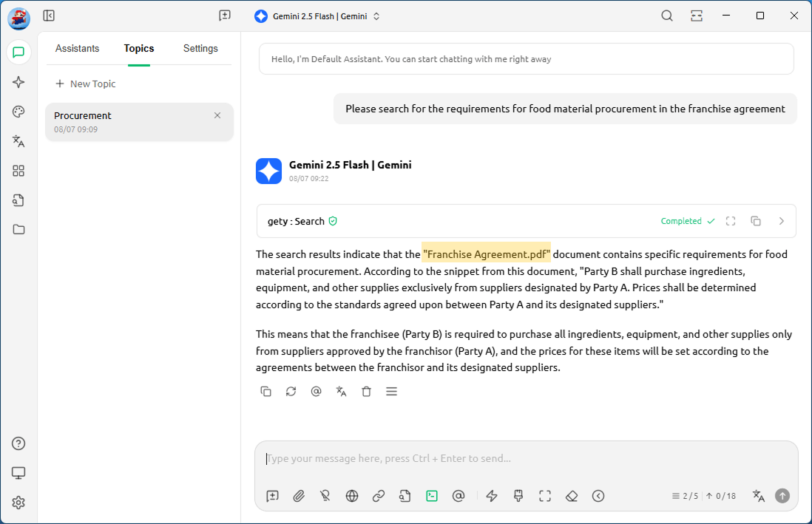Click the Default Assistant greeting banner

coord(526,59)
